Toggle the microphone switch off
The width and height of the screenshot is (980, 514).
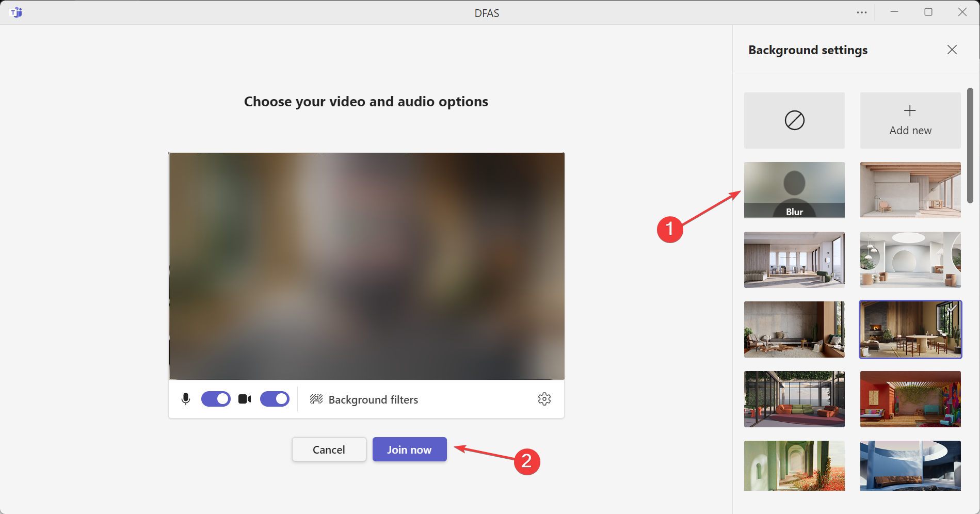216,399
